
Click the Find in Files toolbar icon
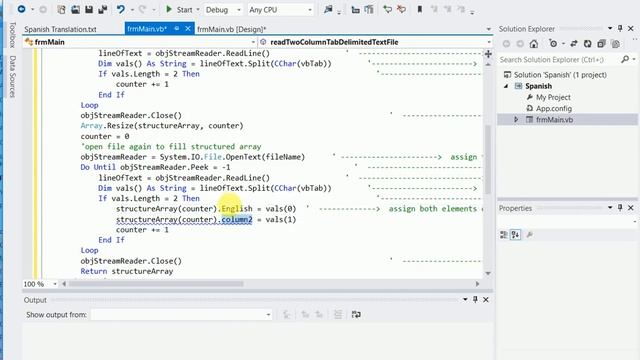328,9
